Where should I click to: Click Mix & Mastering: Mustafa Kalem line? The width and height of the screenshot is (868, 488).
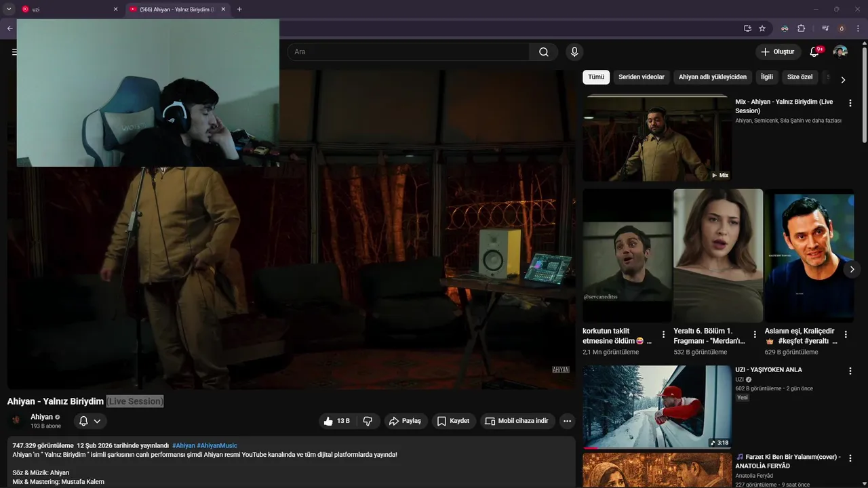(x=58, y=482)
